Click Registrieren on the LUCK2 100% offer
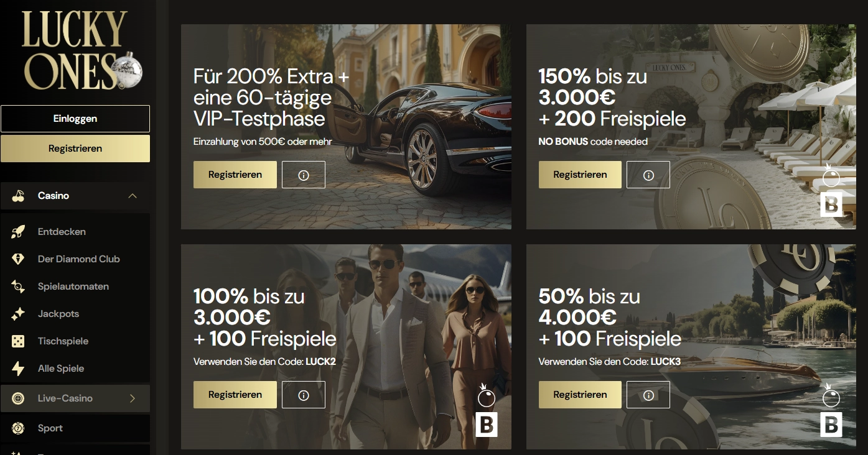This screenshot has width=868, height=455. click(x=235, y=395)
